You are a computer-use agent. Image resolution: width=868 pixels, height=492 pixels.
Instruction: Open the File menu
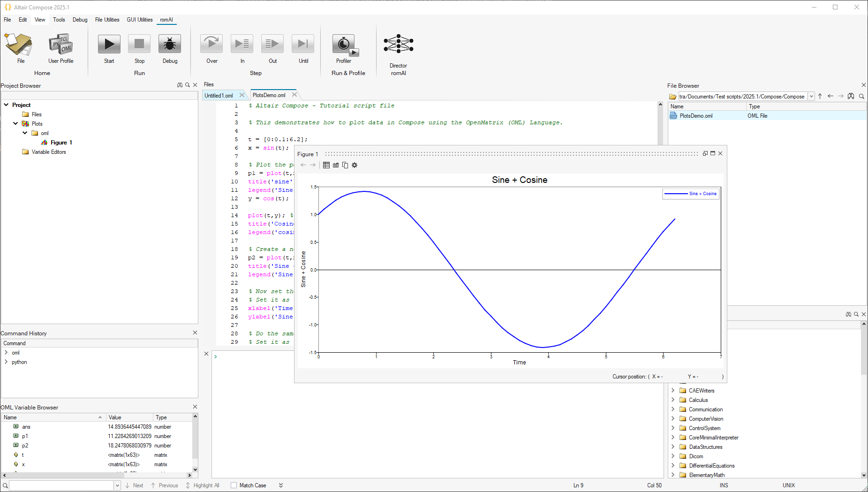pyautogui.click(x=8, y=20)
